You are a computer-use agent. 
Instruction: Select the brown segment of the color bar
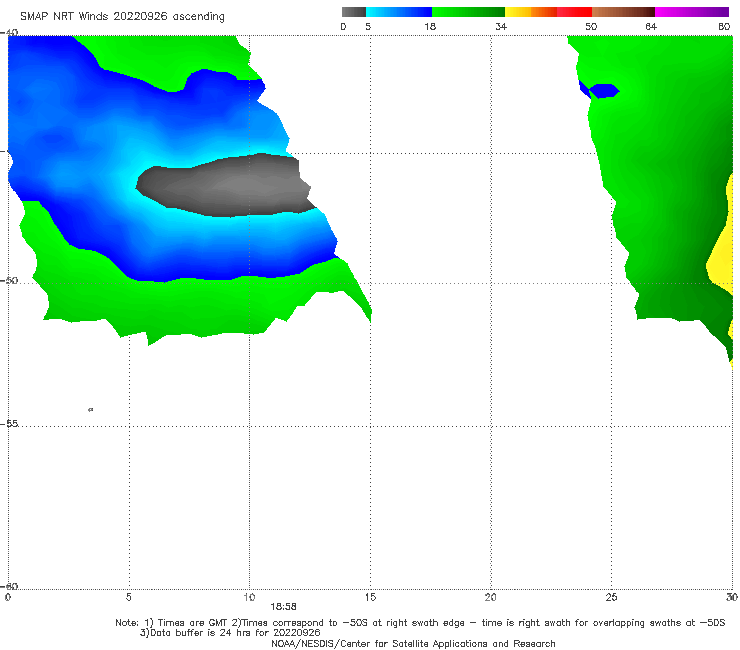pyautogui.click(x=623, y=12)
